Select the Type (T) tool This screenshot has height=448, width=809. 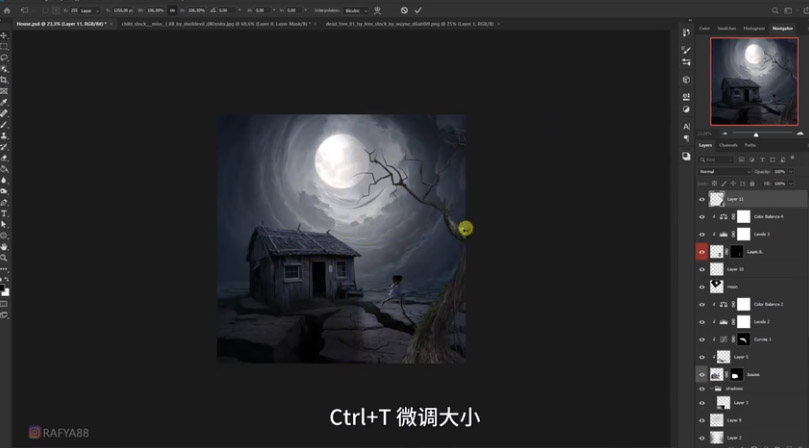(4, 213)
